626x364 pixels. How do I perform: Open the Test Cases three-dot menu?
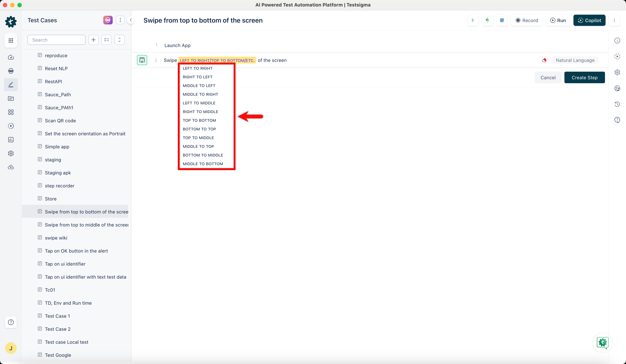[120, 20]
